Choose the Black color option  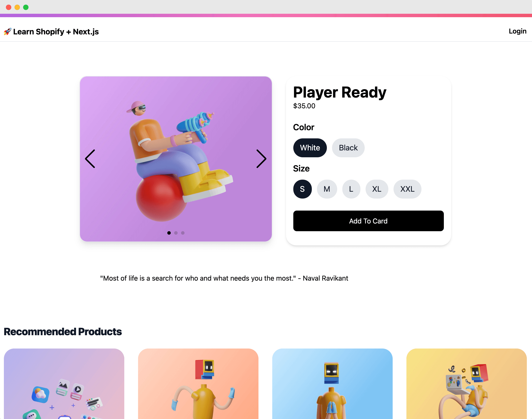[x=348, y=148]
